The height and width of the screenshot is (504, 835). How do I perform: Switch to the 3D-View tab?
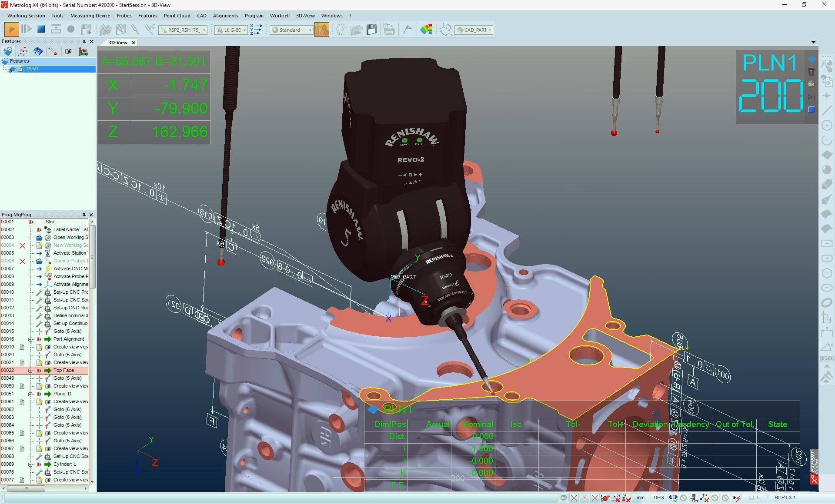click(x=118, y=43)
